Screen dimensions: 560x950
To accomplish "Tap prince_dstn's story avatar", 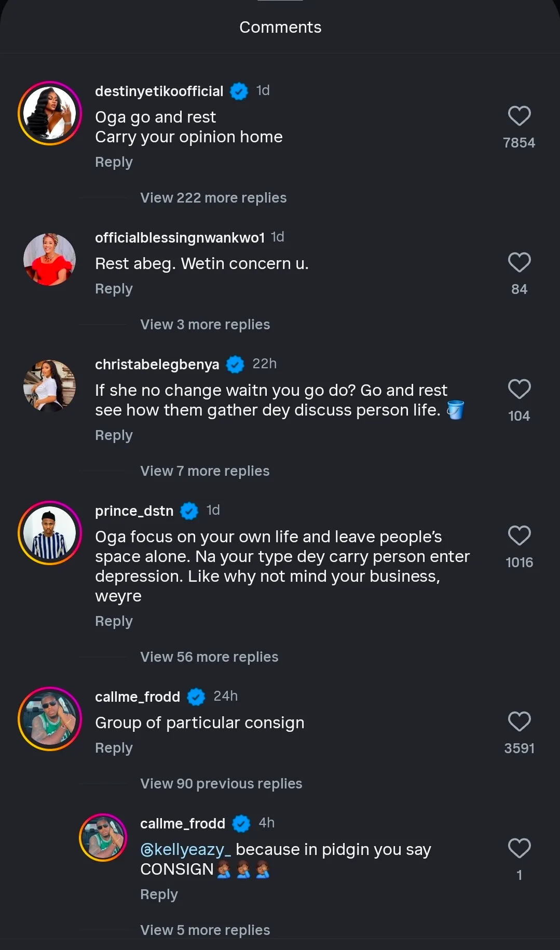I will 50,533.
